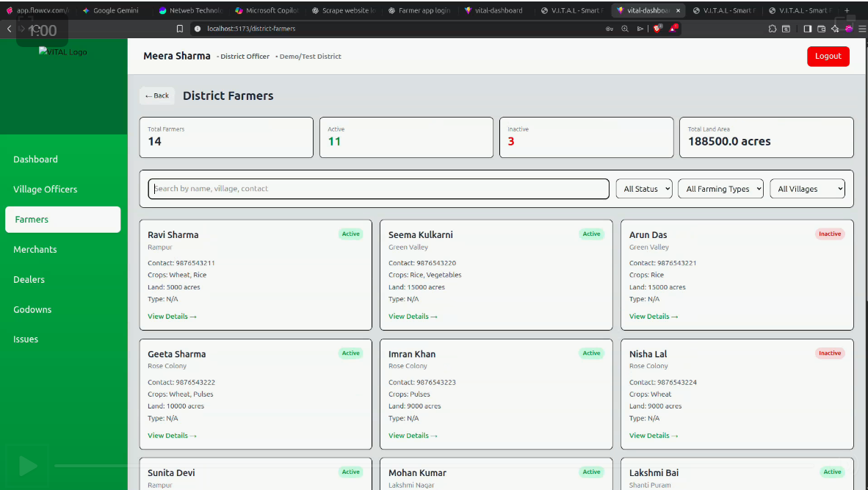Go back with browser back arrow
This screenshot has height=490, width=868.
click(10, 29)
